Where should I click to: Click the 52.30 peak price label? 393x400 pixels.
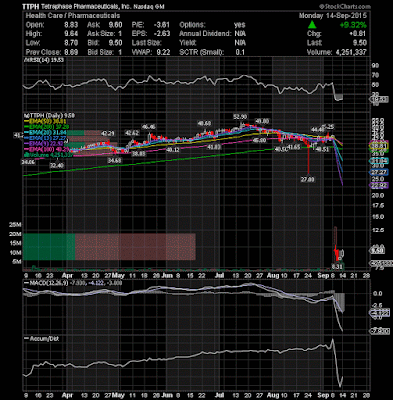point(240,117)
